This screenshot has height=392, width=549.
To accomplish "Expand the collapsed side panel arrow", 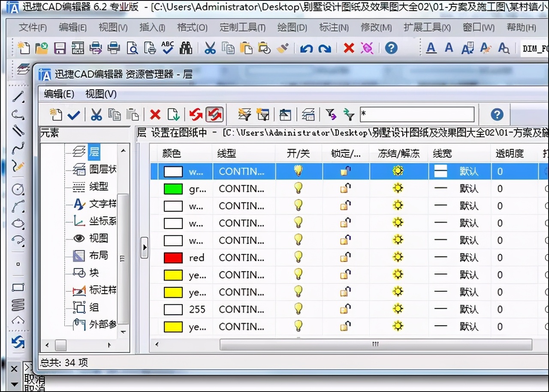I will (x=145, y=247).
